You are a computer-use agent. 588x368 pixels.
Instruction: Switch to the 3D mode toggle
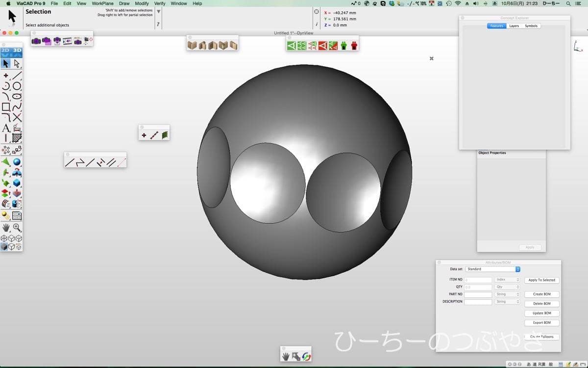tap(17, 50)
